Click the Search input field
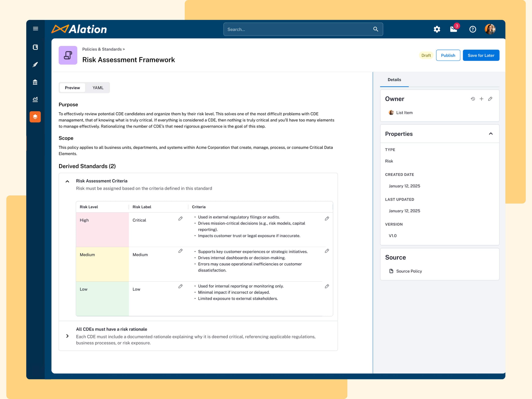 [x=303, y=29]
